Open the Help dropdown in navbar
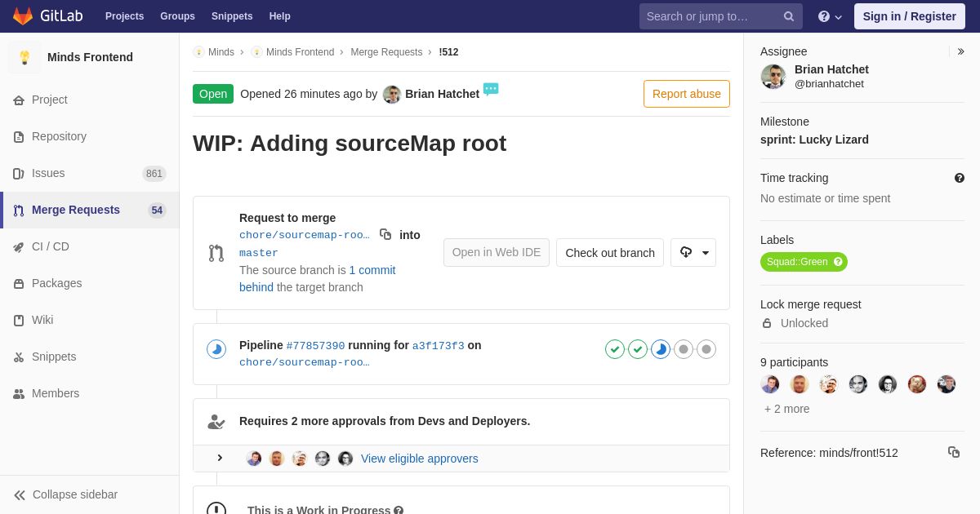980x514 pixels. pos(830,16)
